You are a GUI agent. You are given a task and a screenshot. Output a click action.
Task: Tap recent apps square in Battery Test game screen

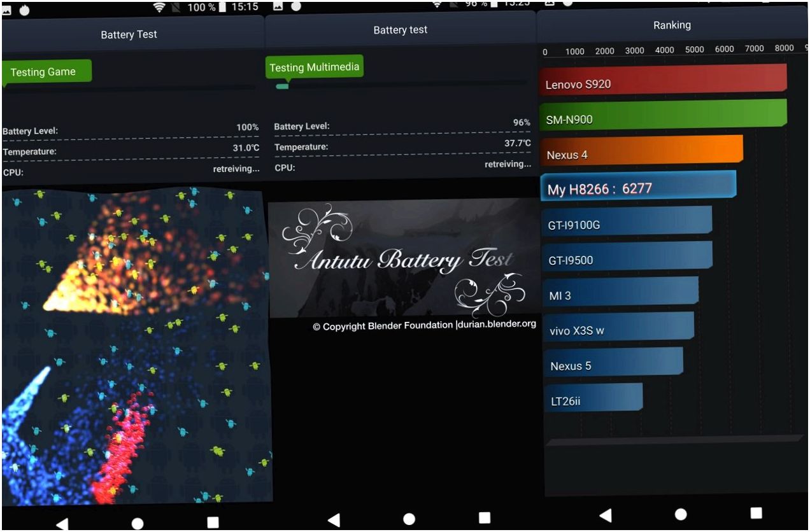pos(213,522)
